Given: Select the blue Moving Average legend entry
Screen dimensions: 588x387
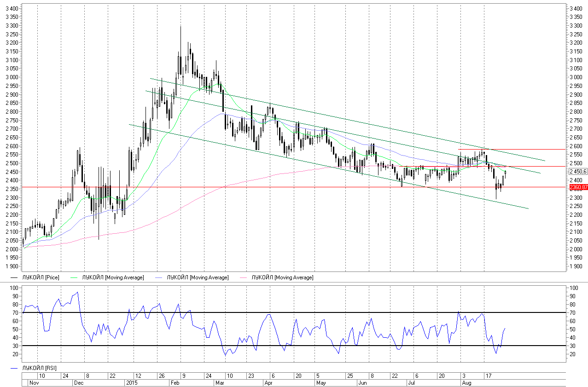Looking at the screenshot, I should coord(197,277).
